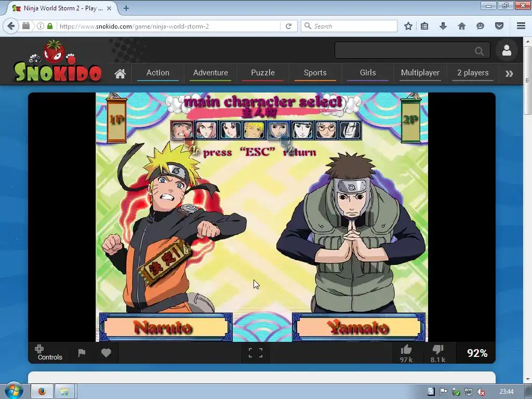The width and height of the screenshot is (532, 399).
Task: Click the browser URL address bar
Action: [168, 26]
